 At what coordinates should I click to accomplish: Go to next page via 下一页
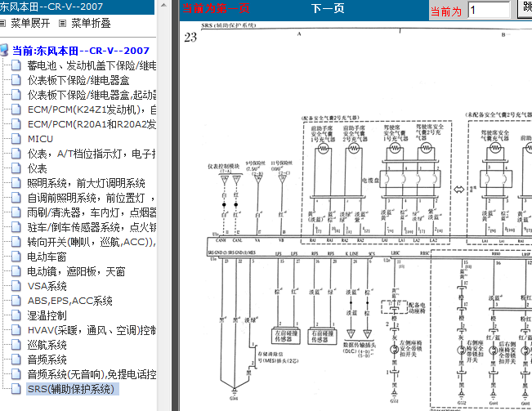(x=328, y=8)
